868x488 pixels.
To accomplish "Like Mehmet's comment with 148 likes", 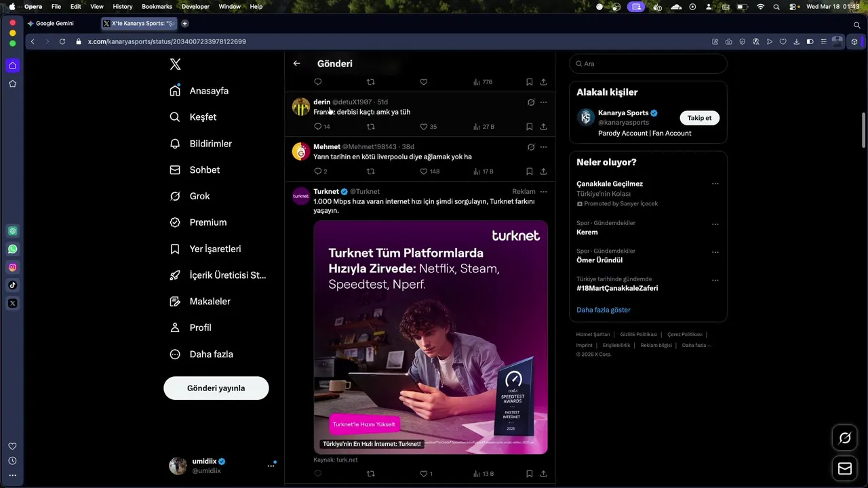I will (424, 171).
